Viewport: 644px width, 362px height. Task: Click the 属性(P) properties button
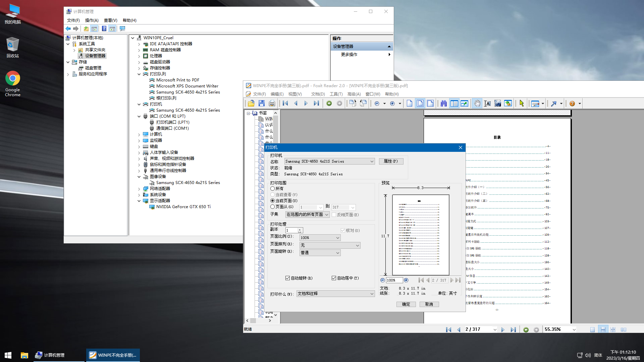(x=391, y=161)
